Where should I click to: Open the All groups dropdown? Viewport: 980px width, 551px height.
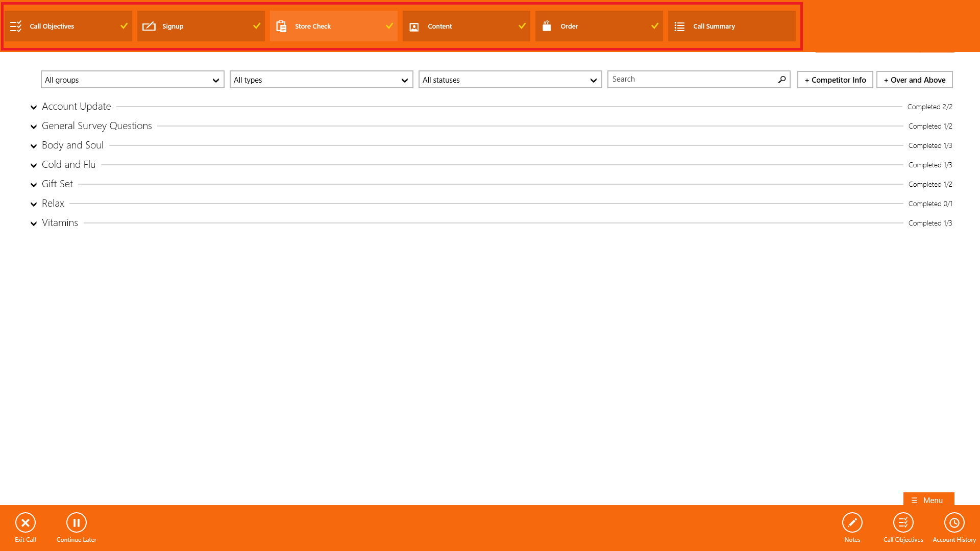(132, 80)
